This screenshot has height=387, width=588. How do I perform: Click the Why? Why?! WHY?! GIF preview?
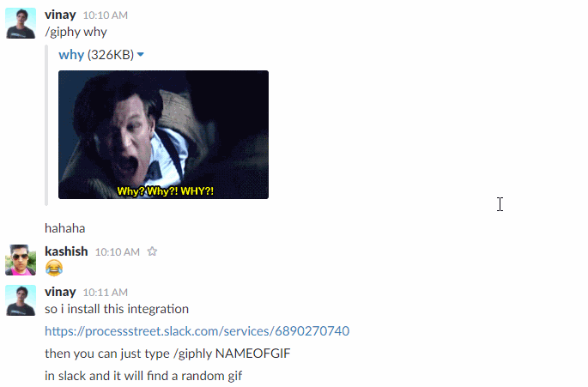pos(163,135)
